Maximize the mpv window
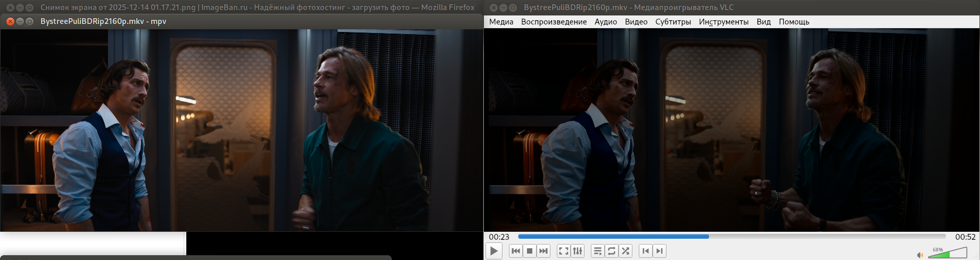980x260 pixels. click(x=29, y=21)
